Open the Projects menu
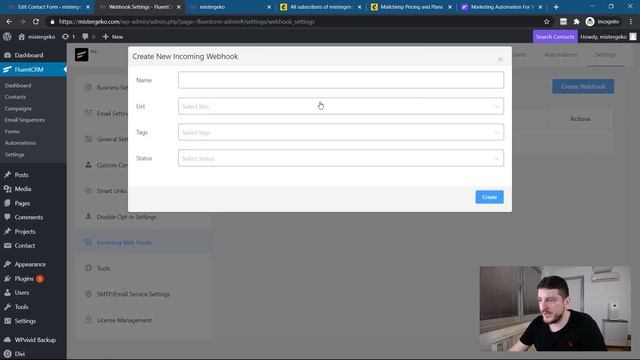Image resolution: width=640 pixels, height=360 pixels. pos(25,231)
